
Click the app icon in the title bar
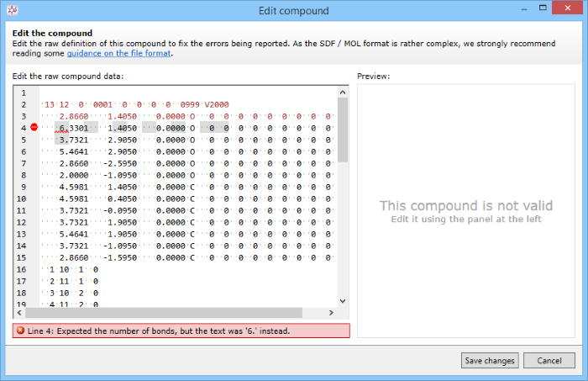[12, 10]
